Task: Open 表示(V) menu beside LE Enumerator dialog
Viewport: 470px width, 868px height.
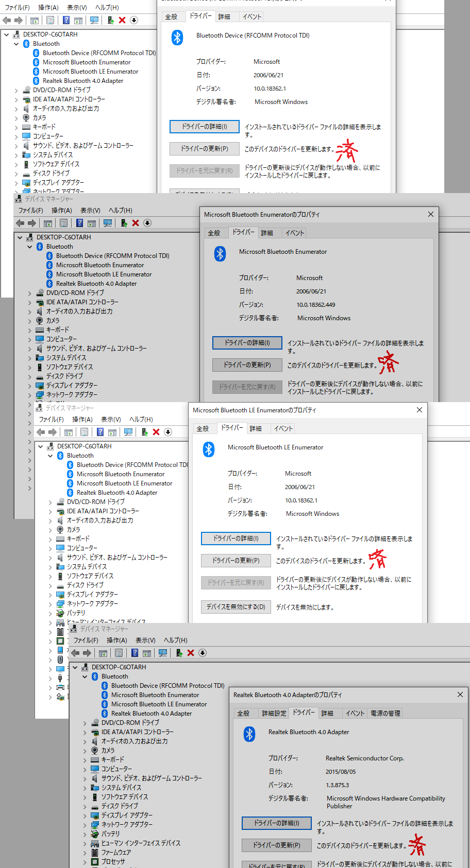Action: 111,419
